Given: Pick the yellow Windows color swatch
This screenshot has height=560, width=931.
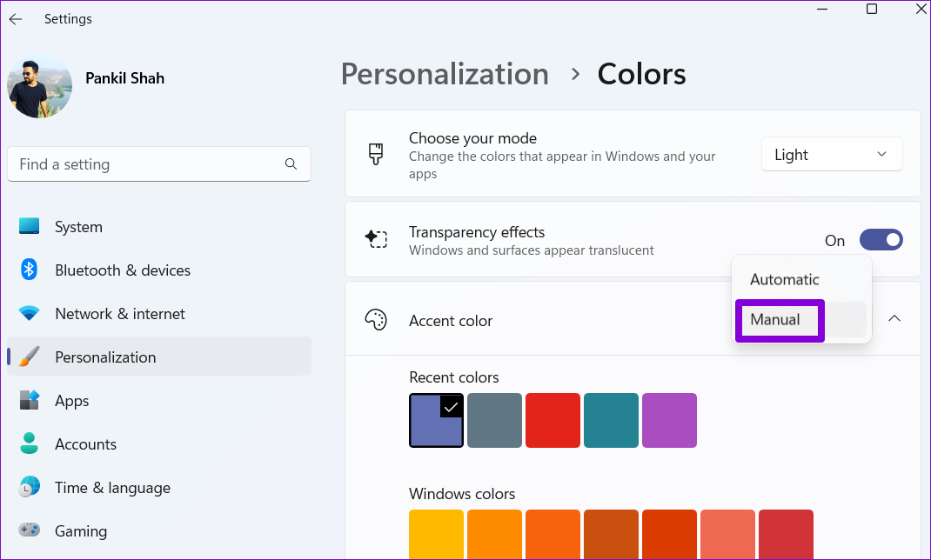Looking at the screenshot, I should [437, 534].
